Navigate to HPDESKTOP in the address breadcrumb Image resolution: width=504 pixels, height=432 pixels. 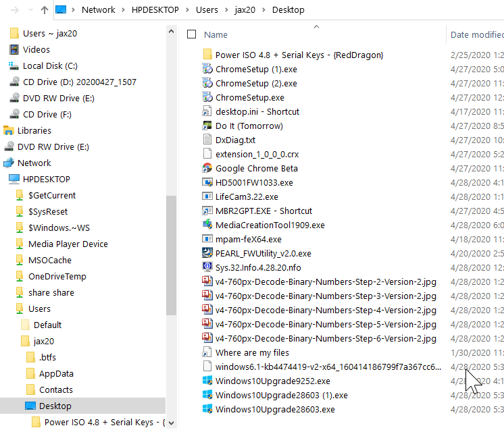click(155, 10)
